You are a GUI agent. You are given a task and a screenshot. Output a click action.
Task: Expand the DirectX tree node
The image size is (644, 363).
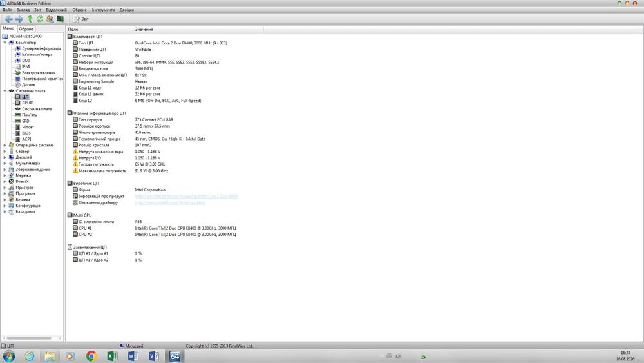[x=5, y=181]
